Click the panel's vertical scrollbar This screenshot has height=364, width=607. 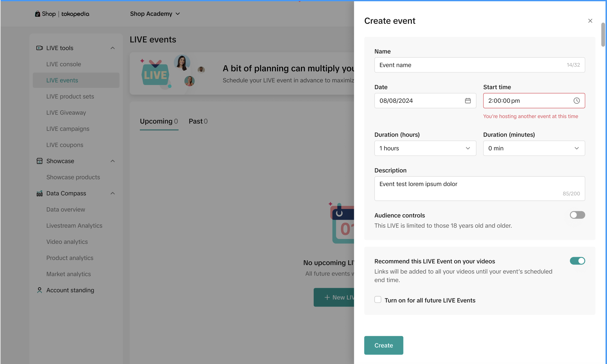click(603, 35)
